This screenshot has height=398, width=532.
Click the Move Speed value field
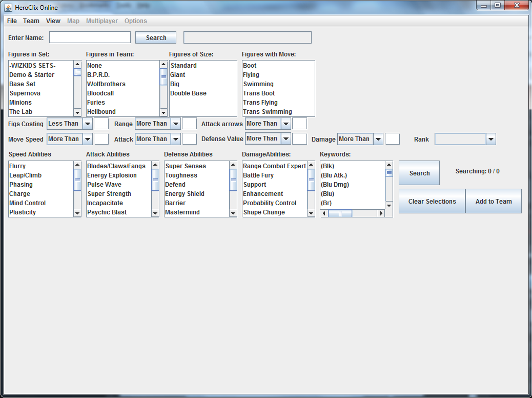[101, 139]
